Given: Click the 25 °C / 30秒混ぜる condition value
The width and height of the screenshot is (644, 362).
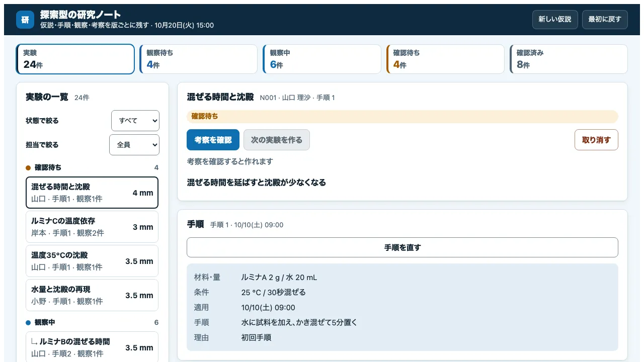Looking at the screenshot, I should 273,293.
